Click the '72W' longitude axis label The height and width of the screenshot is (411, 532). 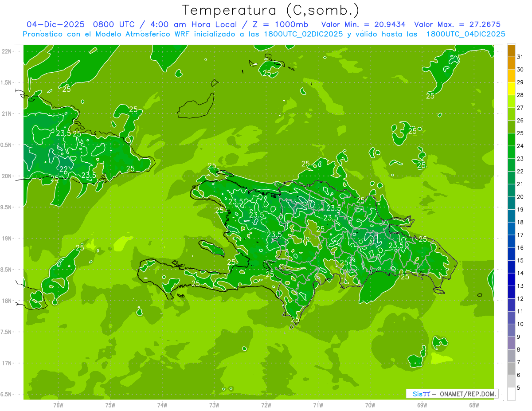tap(266, 405)
